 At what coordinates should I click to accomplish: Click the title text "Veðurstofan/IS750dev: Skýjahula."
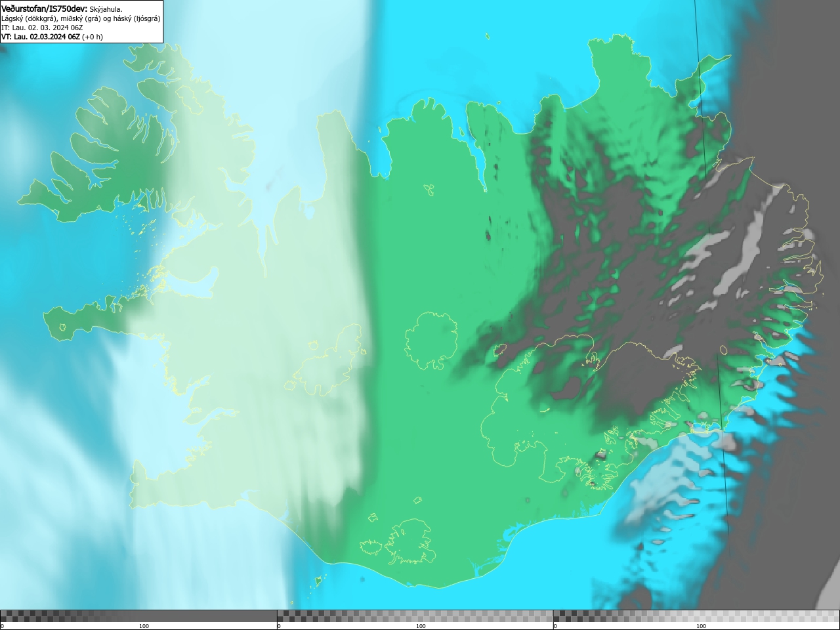[62, 9]
